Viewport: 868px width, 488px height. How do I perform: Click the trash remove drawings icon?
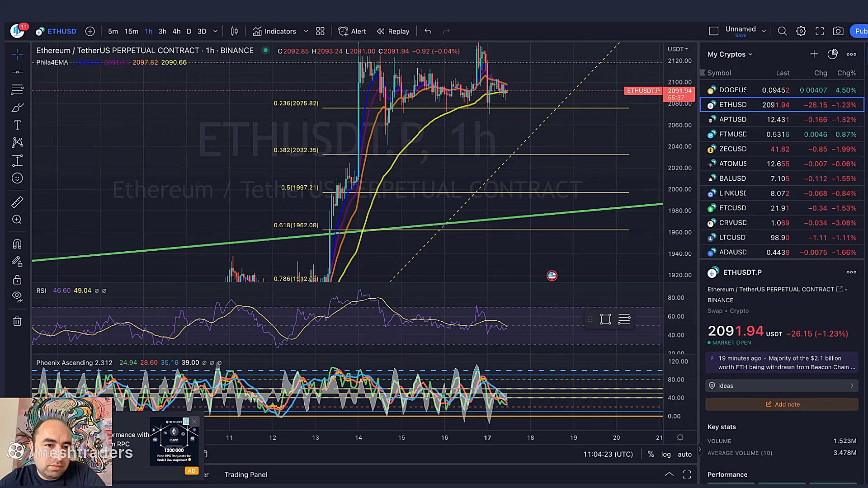tap(17, 321)
